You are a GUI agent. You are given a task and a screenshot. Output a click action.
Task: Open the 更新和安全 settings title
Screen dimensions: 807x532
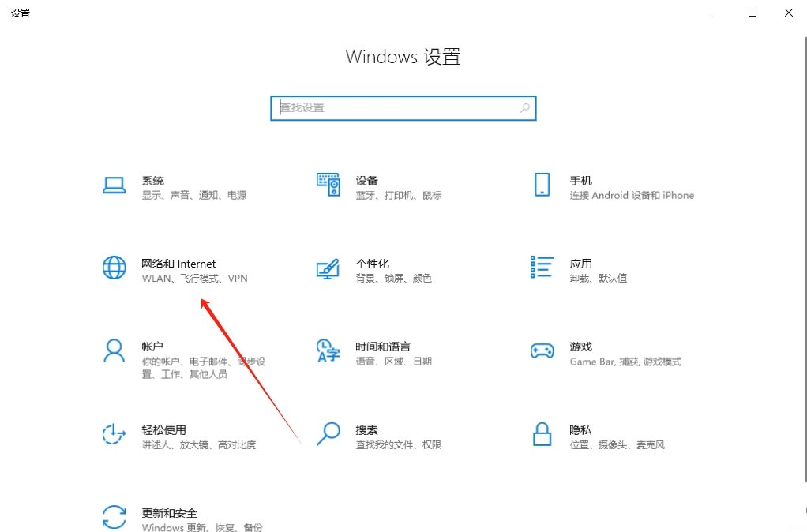coord(169,513)
